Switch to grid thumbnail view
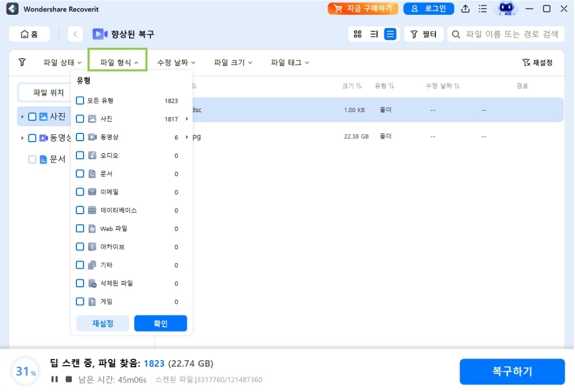Image resolution: width=575 pixels, height=392 pixels. (357, 34)
